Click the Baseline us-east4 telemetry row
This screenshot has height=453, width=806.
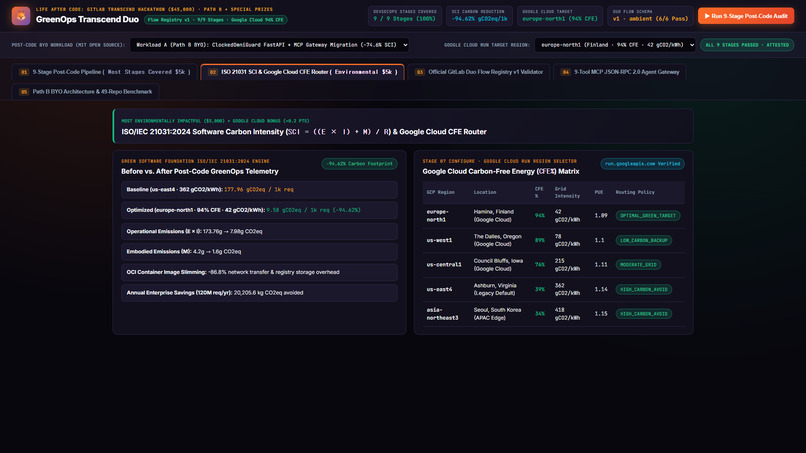click(260, 190)
